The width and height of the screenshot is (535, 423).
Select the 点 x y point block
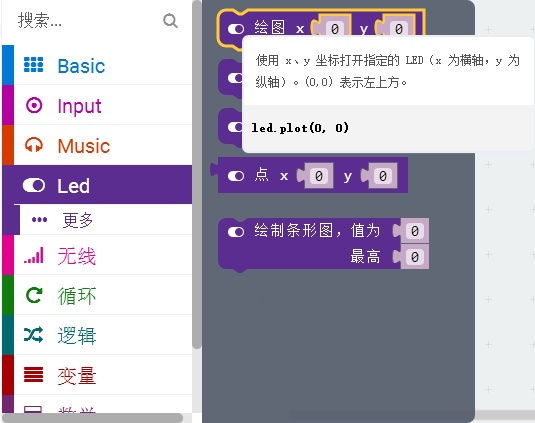[x=261, y=175]
